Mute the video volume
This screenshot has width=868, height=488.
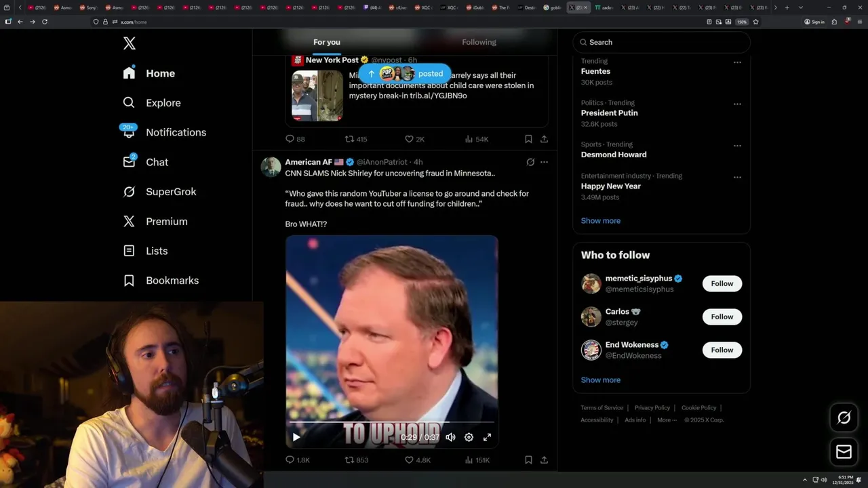click(x=450, y=437)
